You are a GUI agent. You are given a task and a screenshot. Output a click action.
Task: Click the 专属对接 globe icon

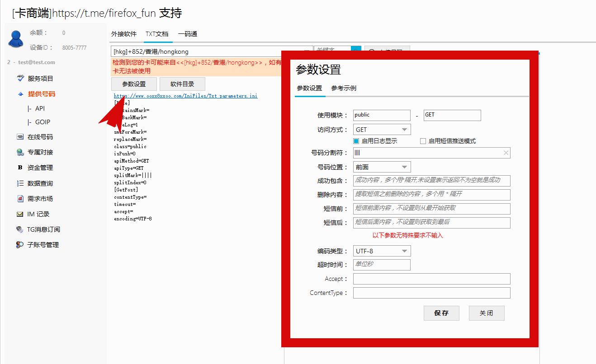pyautogui.click(x=20, y=152)
